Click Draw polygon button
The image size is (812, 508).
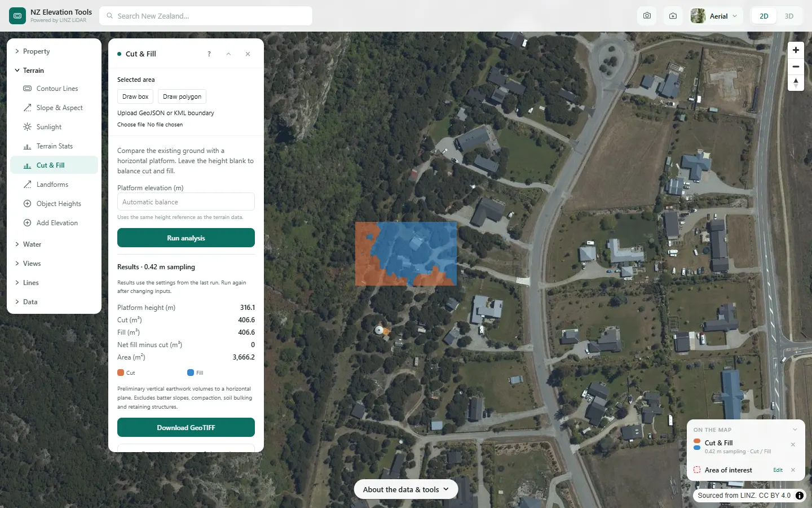(182, 97)
